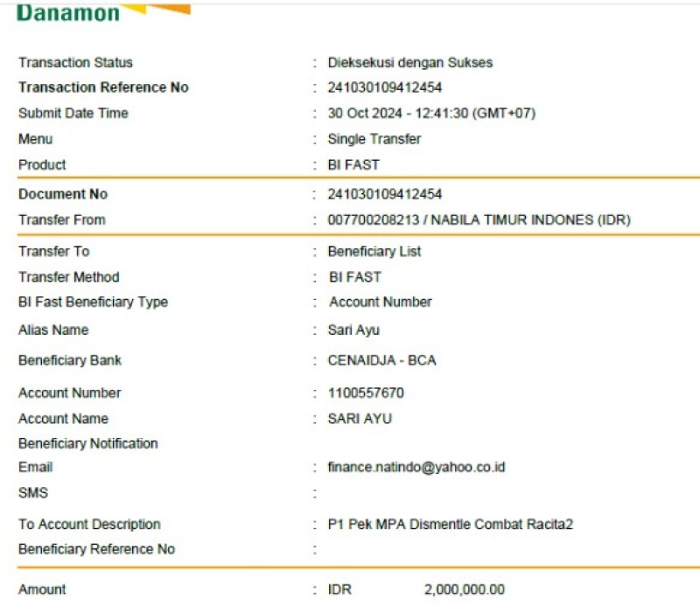
Task: Select the status 'Dieksekusi dengan Sukses'
Action: pyautogui.click(x=409, y=62)
